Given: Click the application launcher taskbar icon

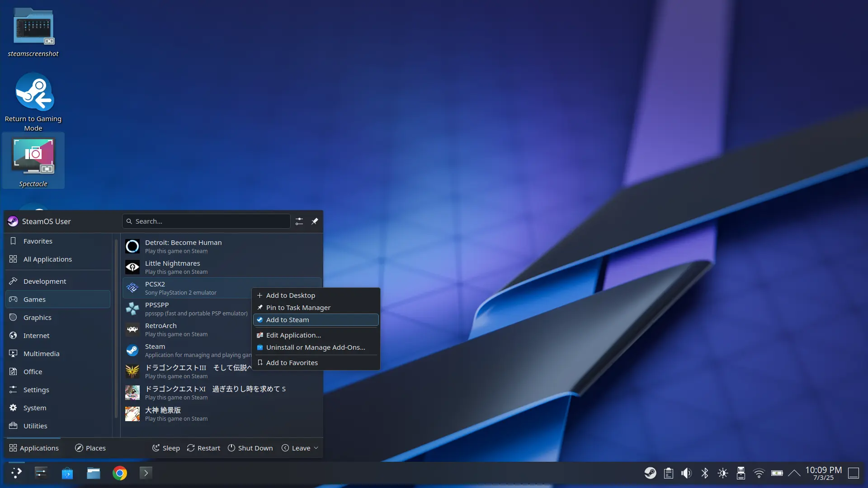Looking at the screenshot, I should pos(16,473).
